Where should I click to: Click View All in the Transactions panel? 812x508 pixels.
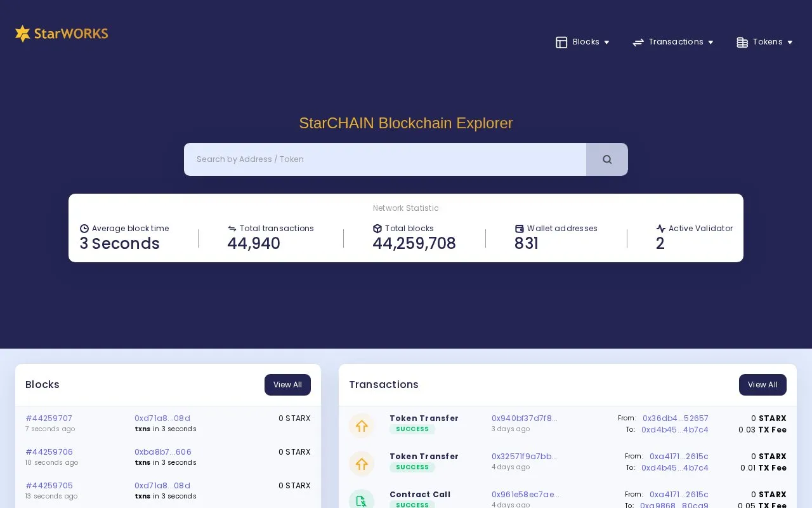(x=763, y=385)
